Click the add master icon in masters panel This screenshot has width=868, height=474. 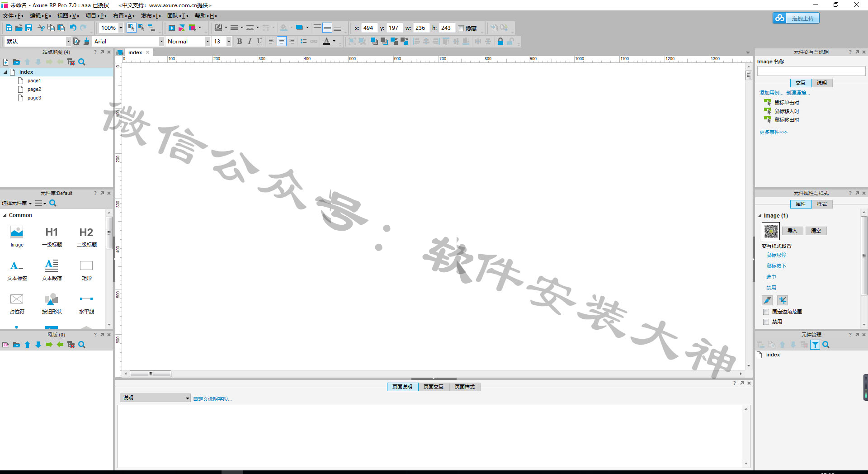tap(6, 345)
